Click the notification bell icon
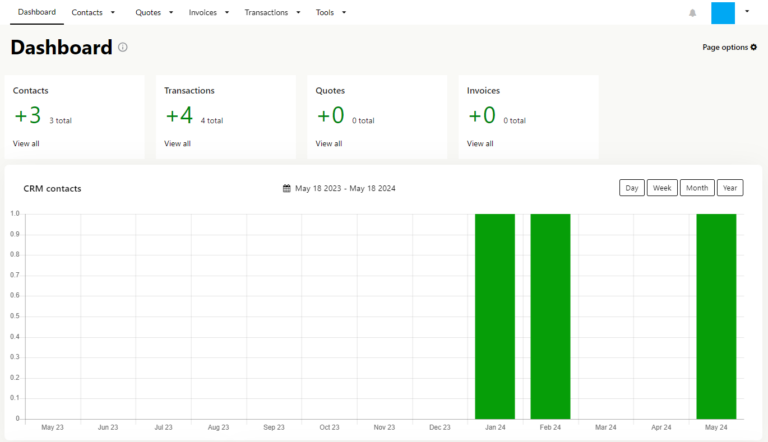 point(692,13)
